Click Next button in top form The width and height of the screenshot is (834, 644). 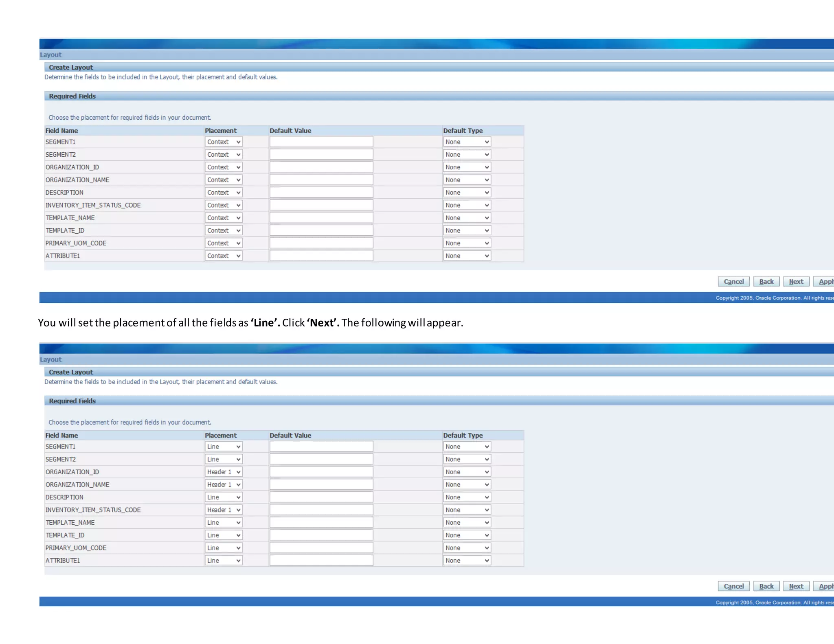(x=796, y=281)
